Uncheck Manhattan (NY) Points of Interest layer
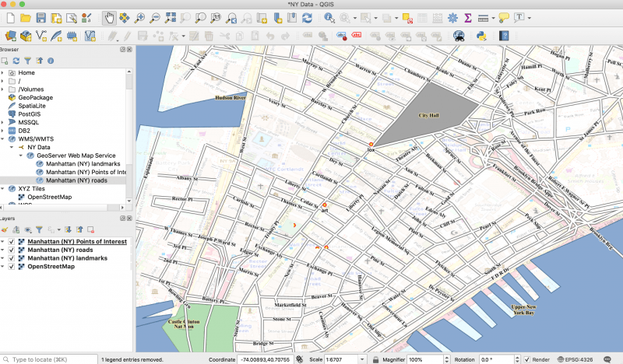Screen dimensions: 623x364 (x=12, y=241)
